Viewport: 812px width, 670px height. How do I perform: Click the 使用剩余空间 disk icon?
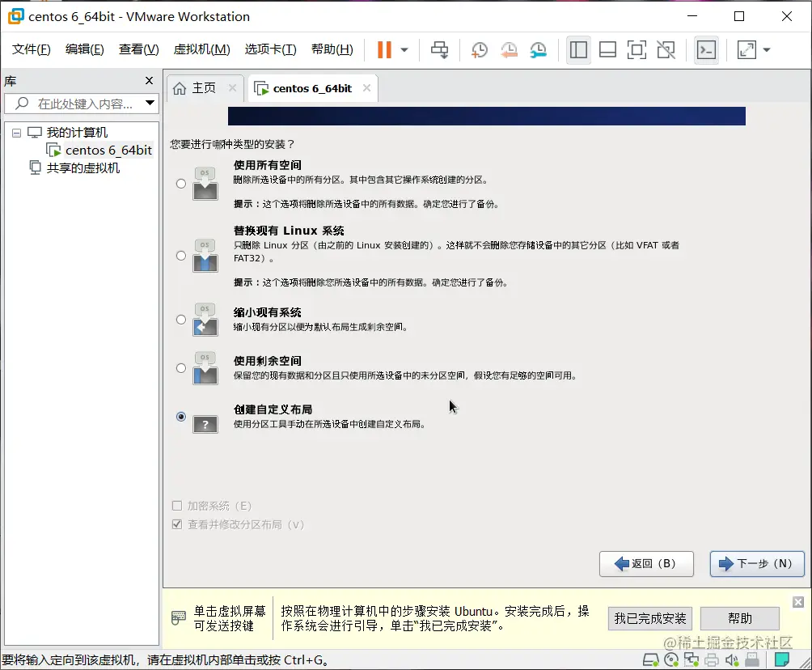coord(205,368)
